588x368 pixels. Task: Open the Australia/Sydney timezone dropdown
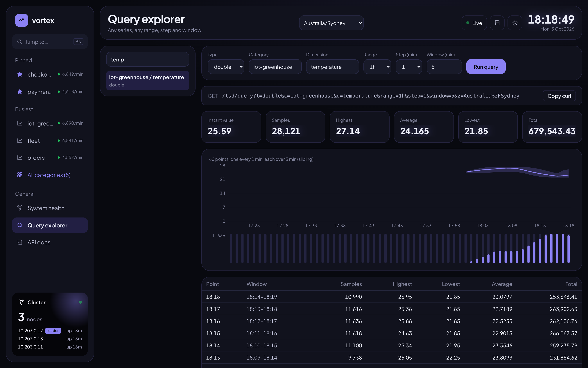331,23
